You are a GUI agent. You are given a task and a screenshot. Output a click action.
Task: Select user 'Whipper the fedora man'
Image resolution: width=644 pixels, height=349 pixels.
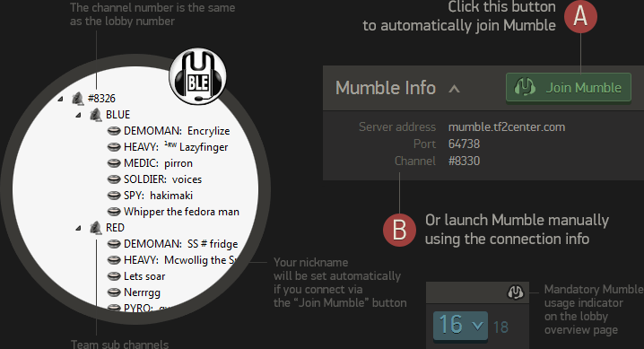(181, 212)
